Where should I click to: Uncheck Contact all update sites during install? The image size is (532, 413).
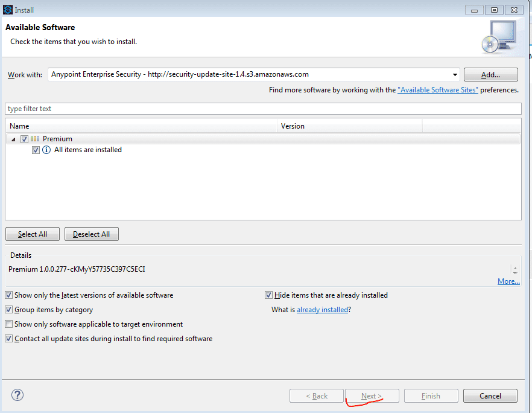tap(9, 339)
